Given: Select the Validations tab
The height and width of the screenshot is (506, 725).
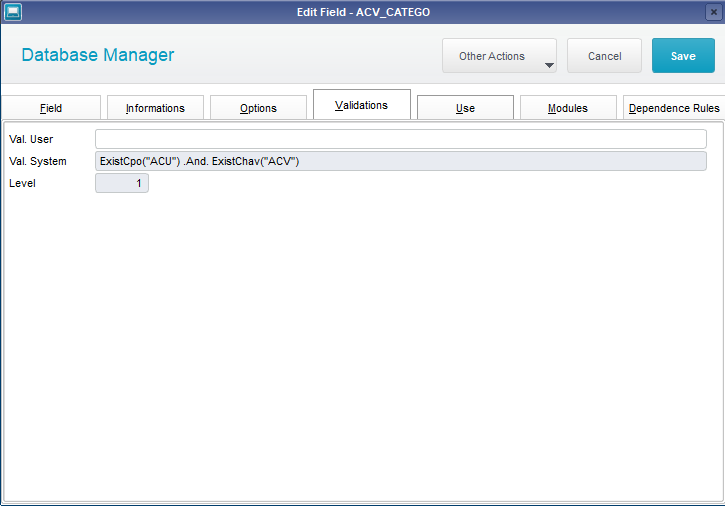Looking at the screenshot, I should click(x=362, y=105).
